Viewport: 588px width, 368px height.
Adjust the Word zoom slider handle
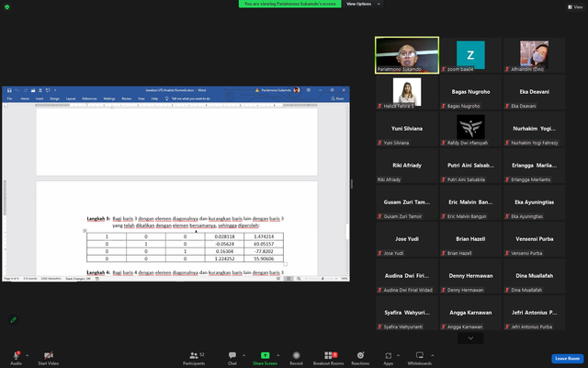322,279
